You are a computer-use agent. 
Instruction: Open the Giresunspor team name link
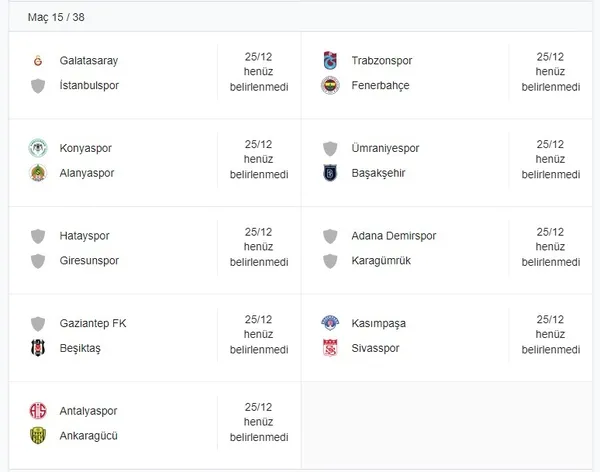(x=89, y=261)
